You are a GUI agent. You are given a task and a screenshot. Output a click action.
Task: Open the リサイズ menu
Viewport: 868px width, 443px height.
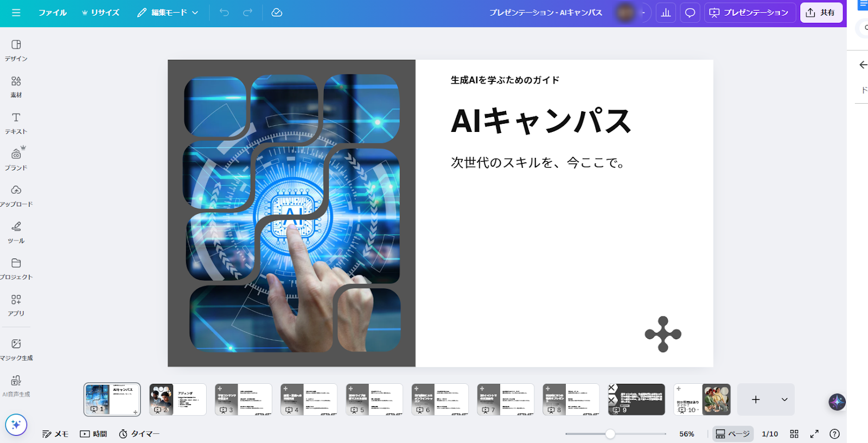pyautogui.click(x=100, y=12)
